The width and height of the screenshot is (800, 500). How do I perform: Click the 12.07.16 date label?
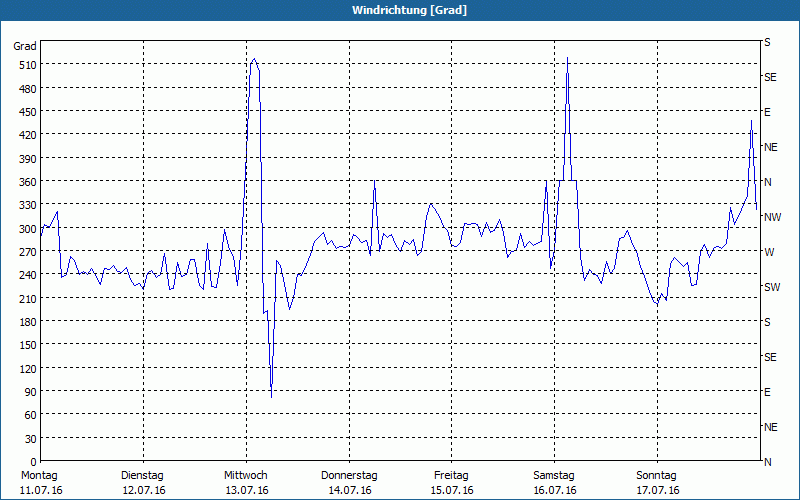(144, 491)
